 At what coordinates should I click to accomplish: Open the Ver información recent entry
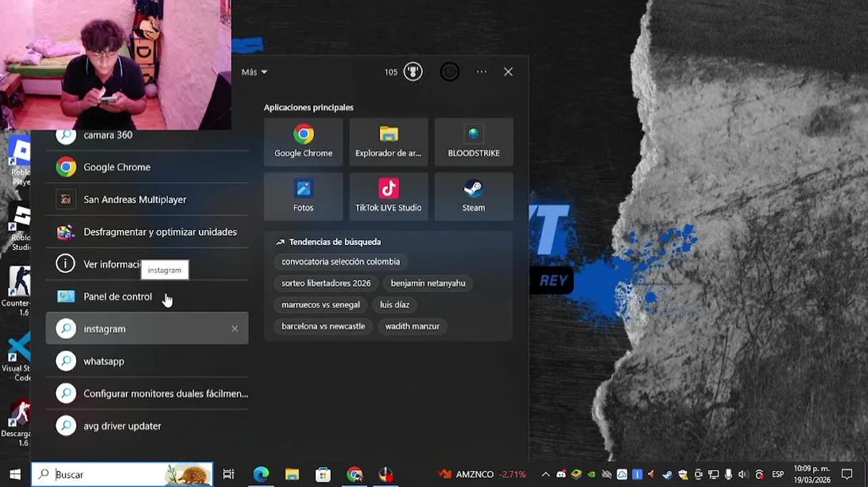(147, 264)
